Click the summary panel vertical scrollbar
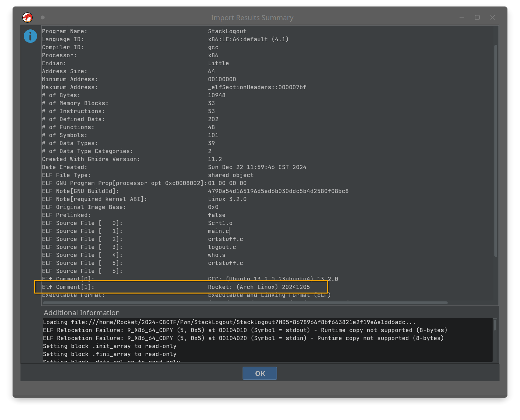This screenshot has height=420, width=520. (x=496, y=150)
